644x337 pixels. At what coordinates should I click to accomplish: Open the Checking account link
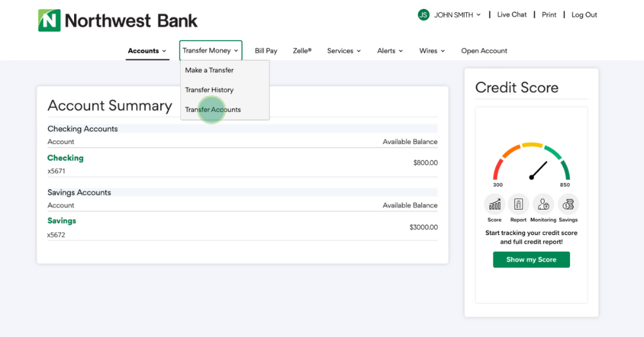click(x=65, y=158)
